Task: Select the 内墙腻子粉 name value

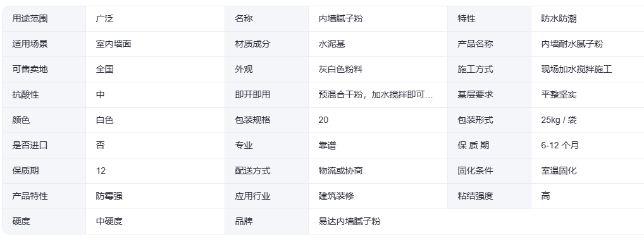Action: tap(340, 18)
